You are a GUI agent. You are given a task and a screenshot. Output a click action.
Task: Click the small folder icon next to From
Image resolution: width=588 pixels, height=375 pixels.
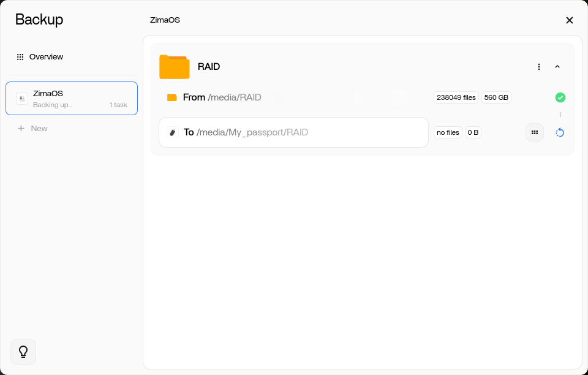[172, 97]
